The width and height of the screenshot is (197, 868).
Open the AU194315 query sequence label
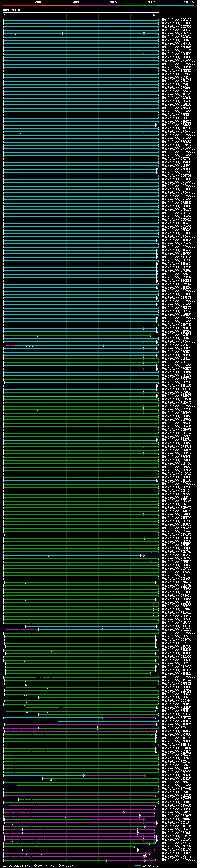(11, 10)
